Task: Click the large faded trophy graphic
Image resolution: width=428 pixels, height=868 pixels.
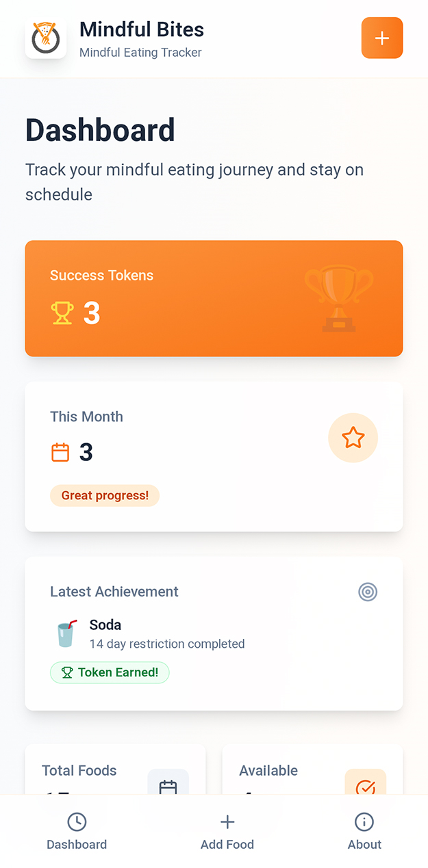Action: [339, 298]
